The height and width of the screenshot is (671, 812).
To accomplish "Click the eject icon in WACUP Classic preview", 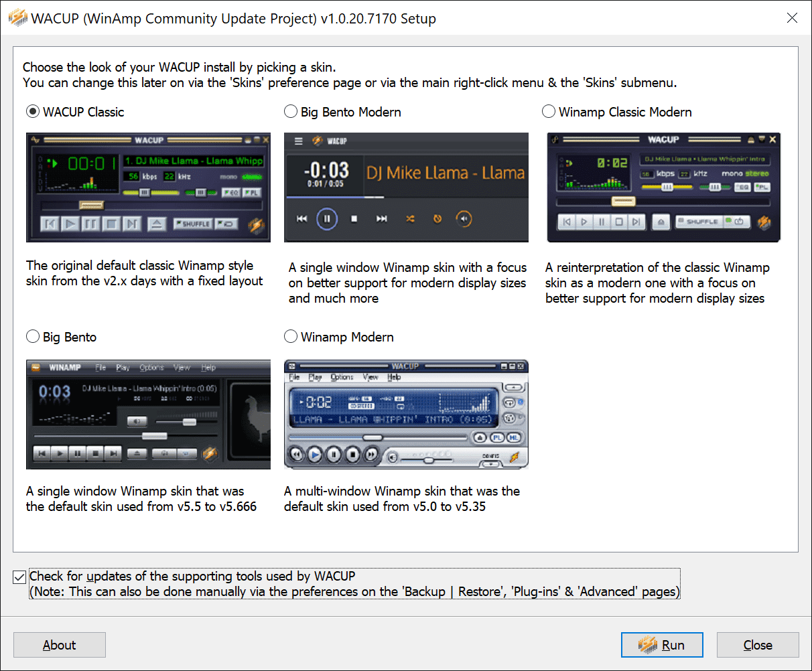I will pos(157,224).
